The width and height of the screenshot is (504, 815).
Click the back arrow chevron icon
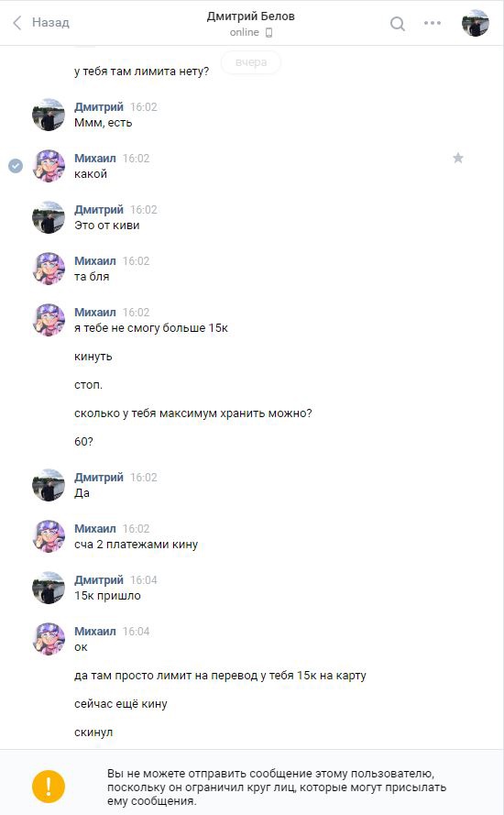pos(17,23)
